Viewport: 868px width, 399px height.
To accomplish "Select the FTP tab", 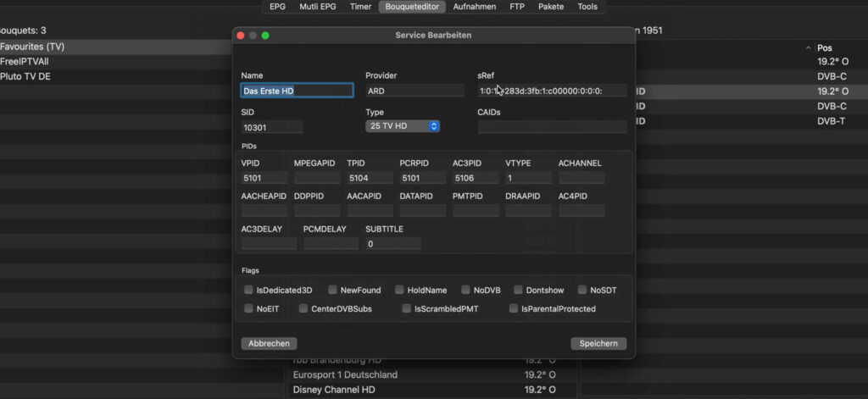I will (516, 7).
